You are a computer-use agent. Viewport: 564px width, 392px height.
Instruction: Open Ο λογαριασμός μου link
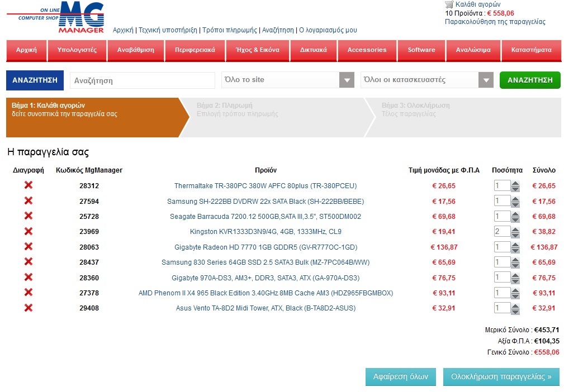click(328, 30)
